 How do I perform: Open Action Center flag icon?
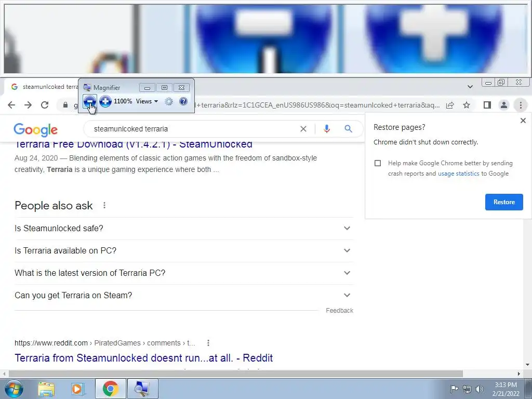tap(454, 389)
